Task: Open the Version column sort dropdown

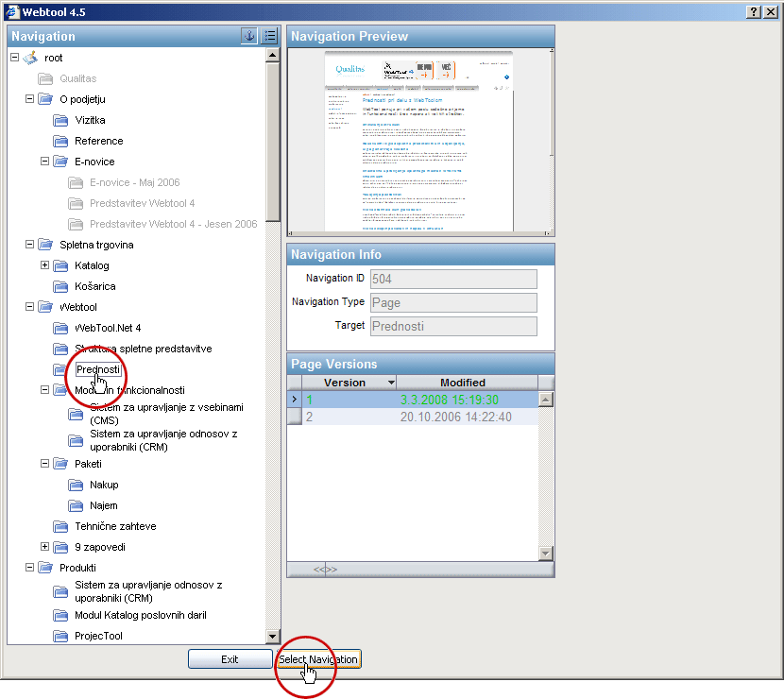Action: pos(390,383)
